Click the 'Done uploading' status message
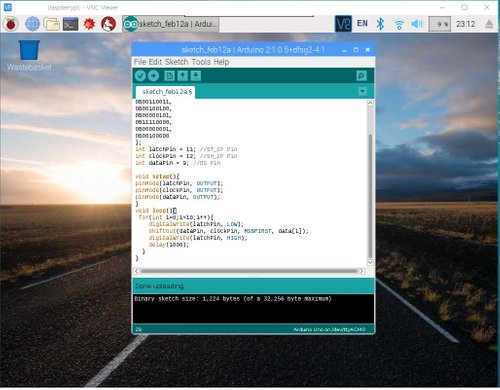Image resolution: width=500 pixels, height=390 pixels. click(159, 286)
